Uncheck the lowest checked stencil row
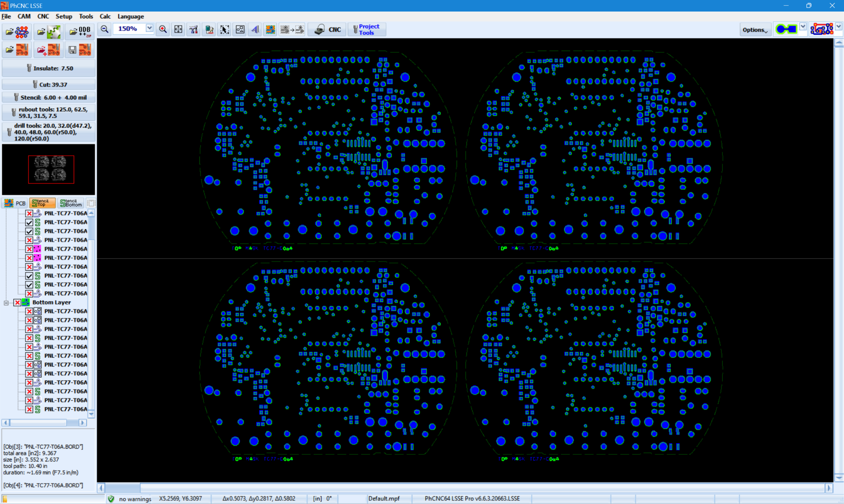Viewport: 844px width, 504px height. [29, 285]
